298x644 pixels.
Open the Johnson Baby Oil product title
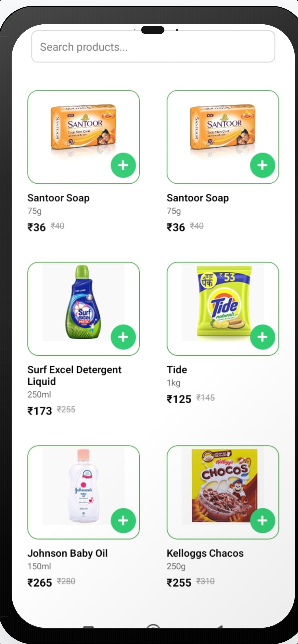pyautogui.click(x=68, y=553)
